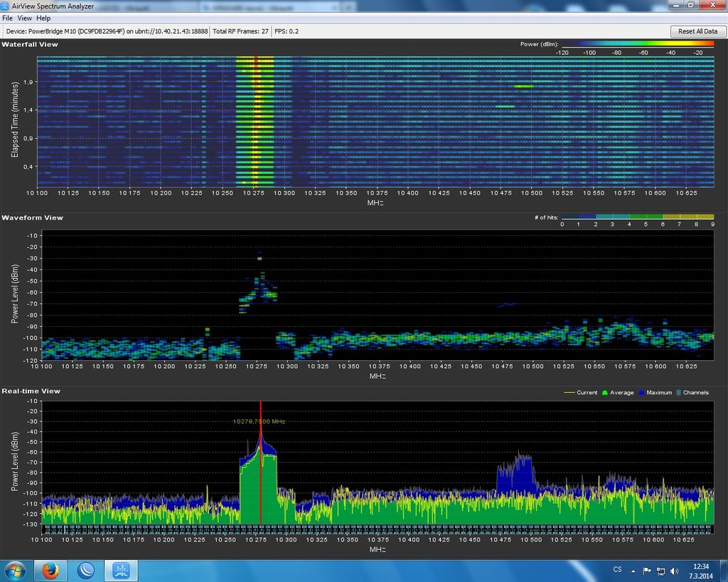Click the Total RF Frames: 27 text
Viewport: 728px width, 582px height.
240,31
